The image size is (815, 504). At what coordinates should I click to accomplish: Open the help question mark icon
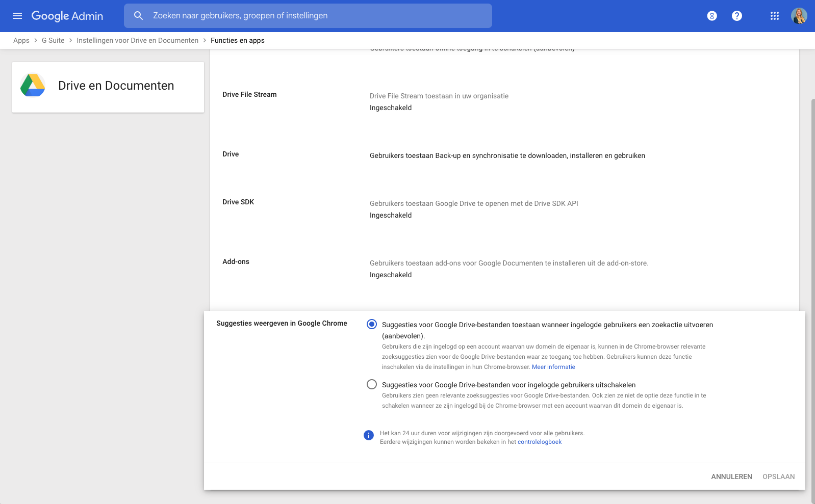point(737,16)
